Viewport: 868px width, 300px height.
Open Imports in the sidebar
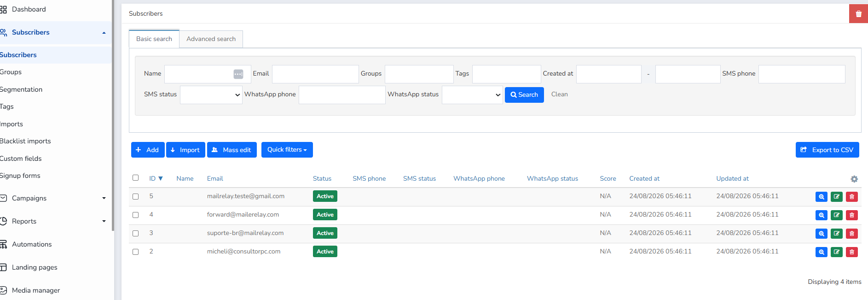click(12, 124)
